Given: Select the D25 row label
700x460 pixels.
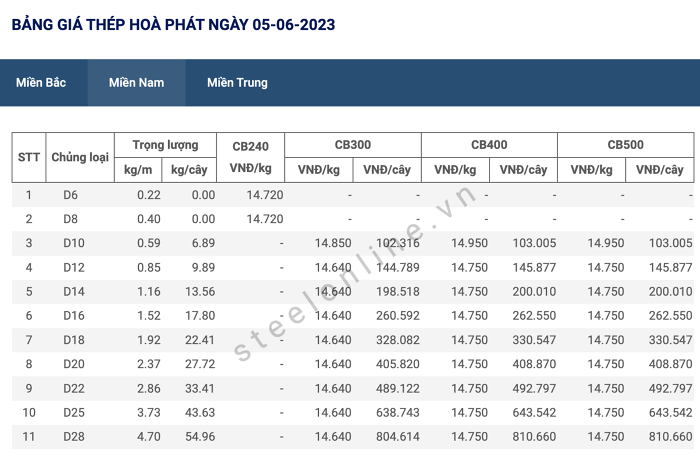Looking at the screenshot, I should (74, 413).
